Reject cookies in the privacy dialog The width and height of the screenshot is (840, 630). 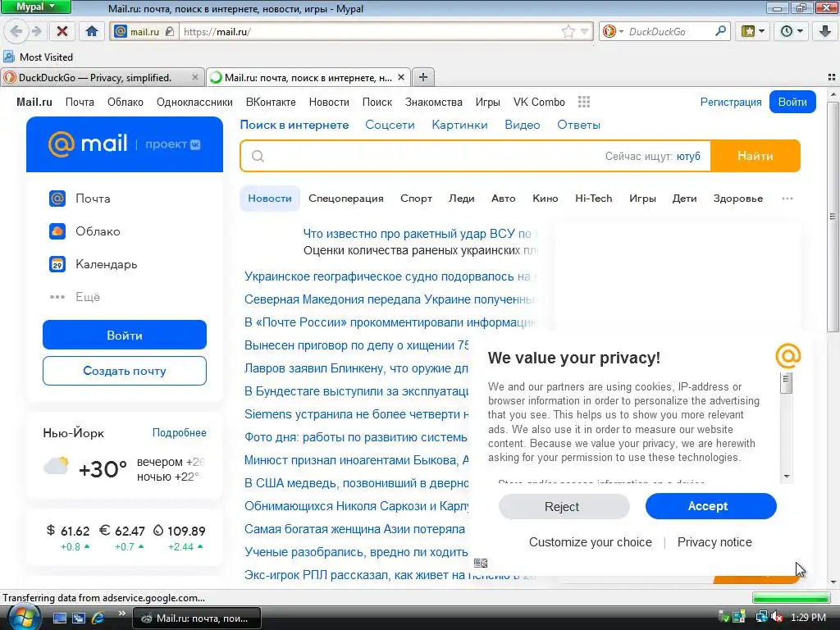click(x=564, y=506)
